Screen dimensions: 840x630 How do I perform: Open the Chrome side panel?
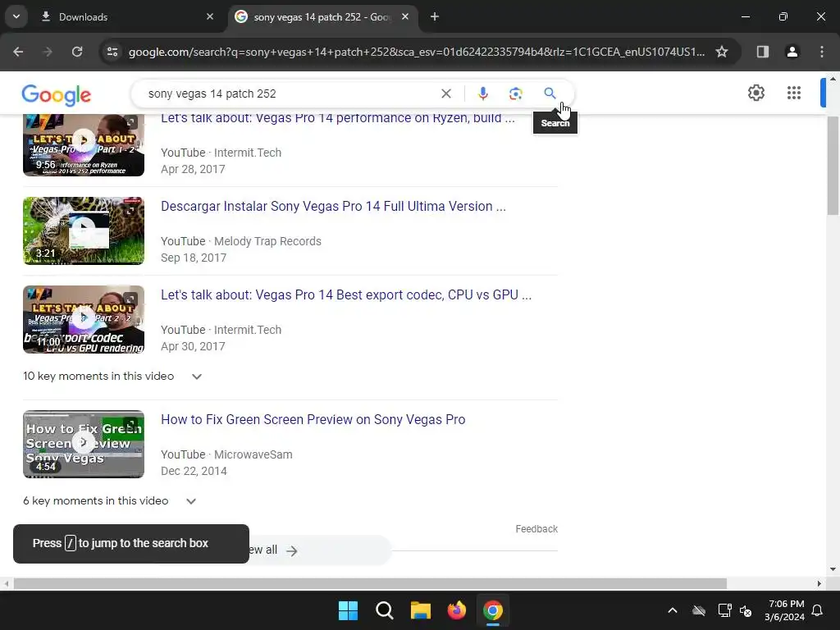point(762,52)
